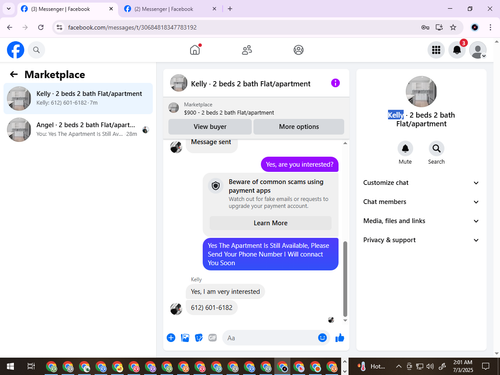Open the Windows Start menu

(10, 367)
